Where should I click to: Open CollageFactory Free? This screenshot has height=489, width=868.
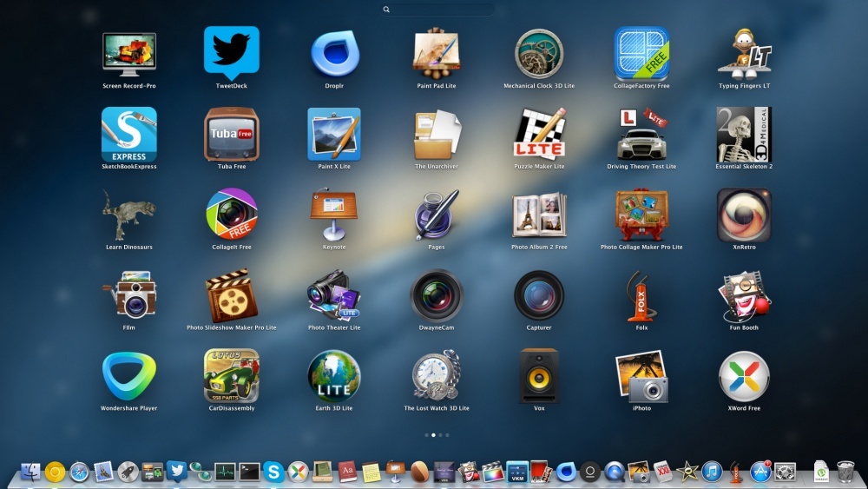tap(641, 54)
